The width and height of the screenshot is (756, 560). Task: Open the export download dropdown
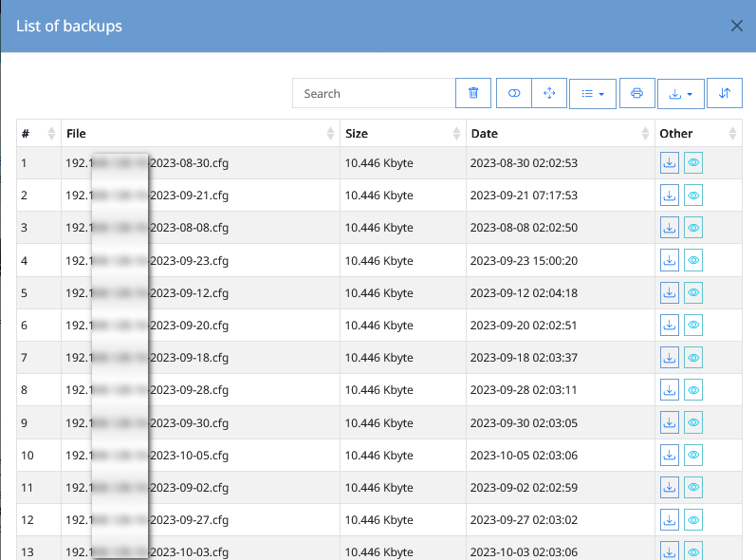point(681,94)
